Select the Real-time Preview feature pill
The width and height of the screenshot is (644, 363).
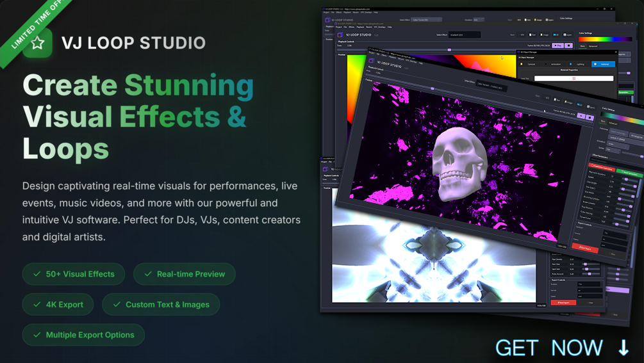[185, 274]
